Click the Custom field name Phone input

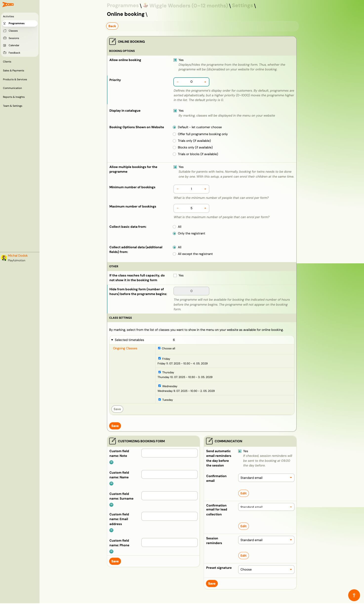coord(169,542)
